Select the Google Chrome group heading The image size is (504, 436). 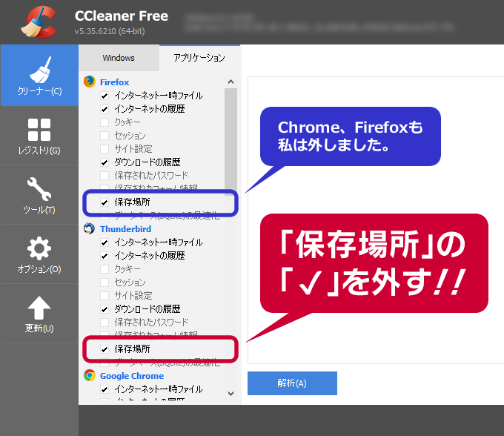pos(132,376)
